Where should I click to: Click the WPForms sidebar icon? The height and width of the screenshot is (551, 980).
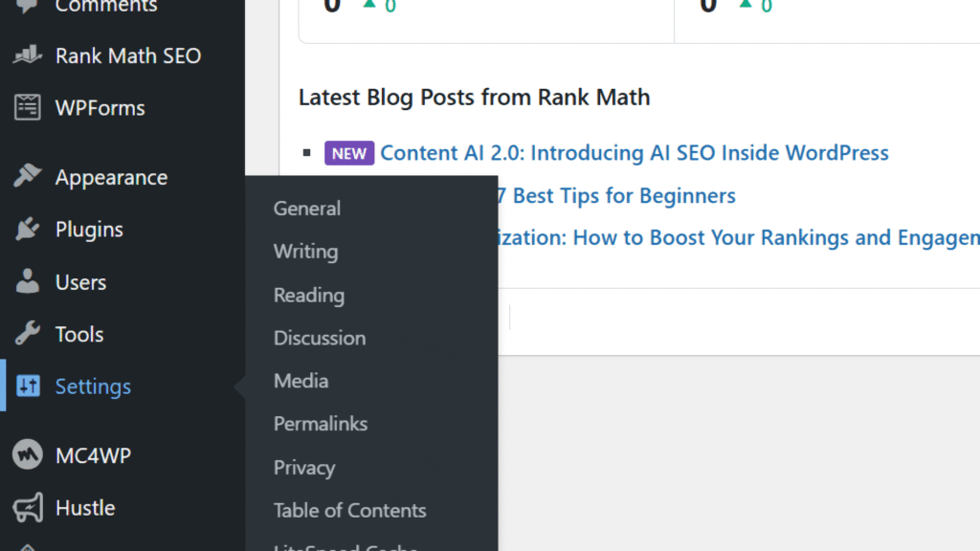(28, 107)
